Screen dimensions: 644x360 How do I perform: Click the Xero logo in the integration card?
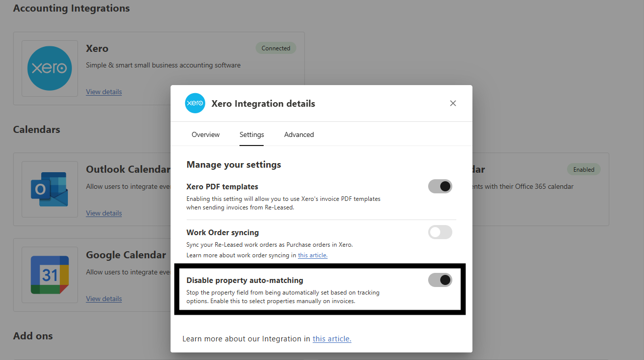[x=49, y=68]
